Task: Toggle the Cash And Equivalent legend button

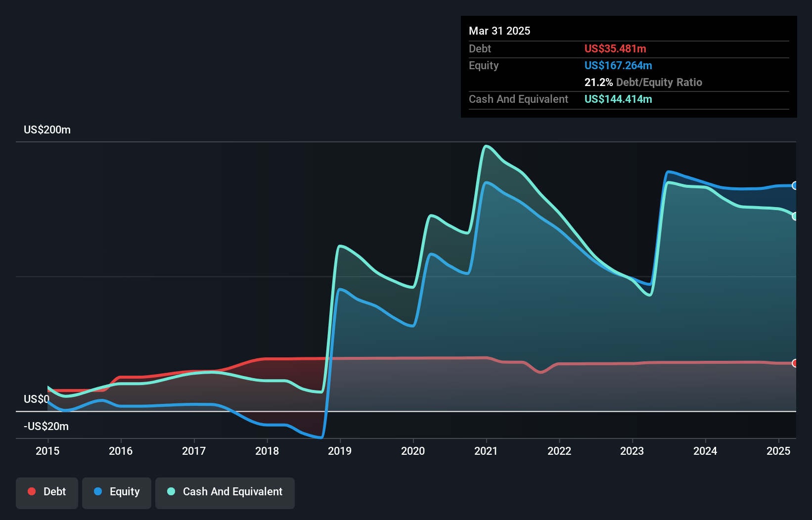Action: click(225, 493)
